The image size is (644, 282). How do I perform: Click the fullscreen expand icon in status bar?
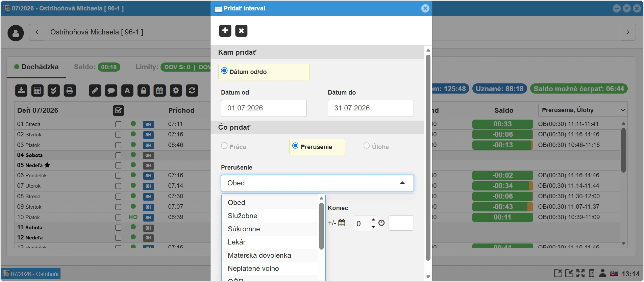point(580,273)
